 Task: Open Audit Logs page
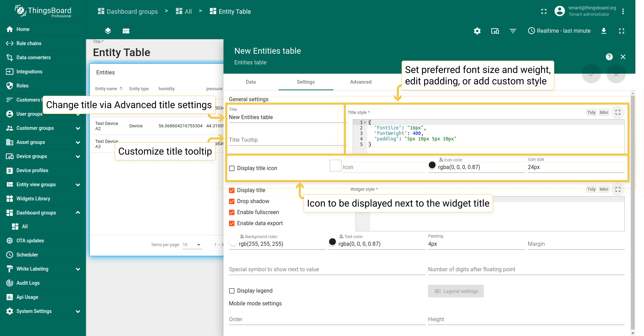coord(43,283)
